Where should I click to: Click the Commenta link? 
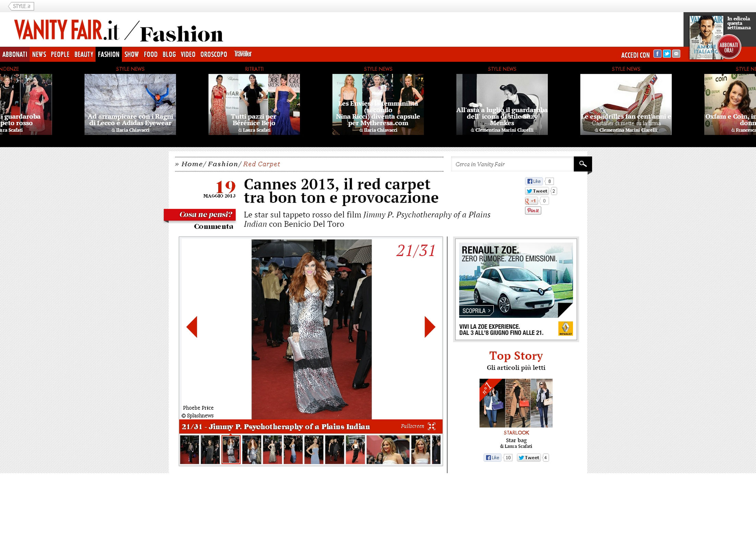(213, 226)
